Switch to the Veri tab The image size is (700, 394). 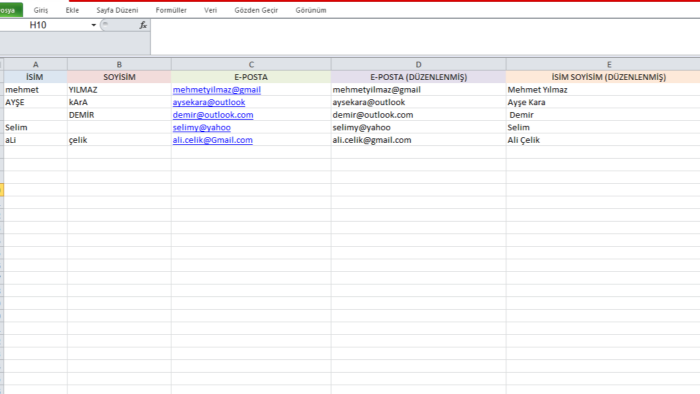point(211,10)
